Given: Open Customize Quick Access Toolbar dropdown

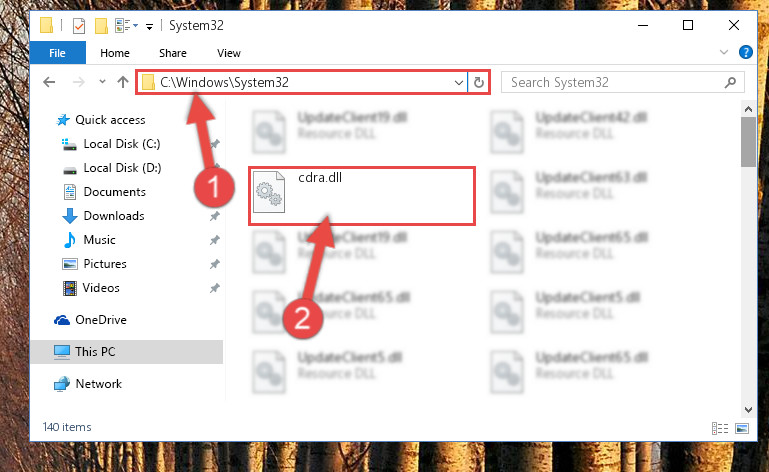Looking at the screenshot, I should click(149, 26).
